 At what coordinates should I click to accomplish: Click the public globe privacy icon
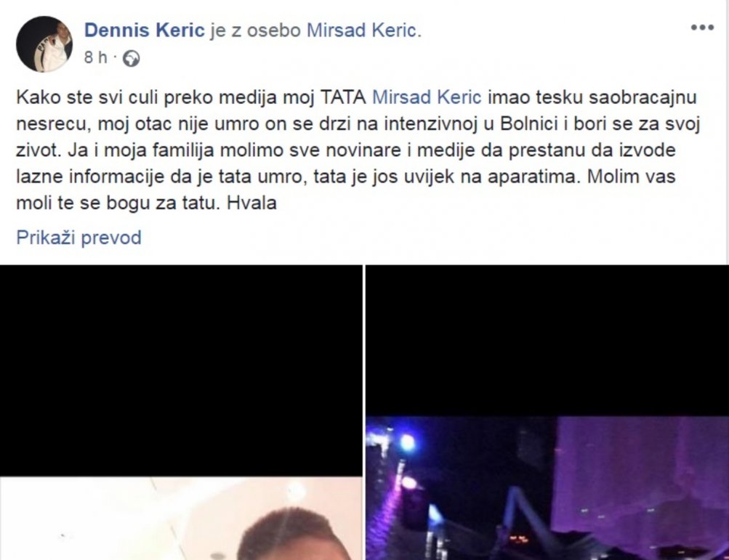tap(131, 59)
